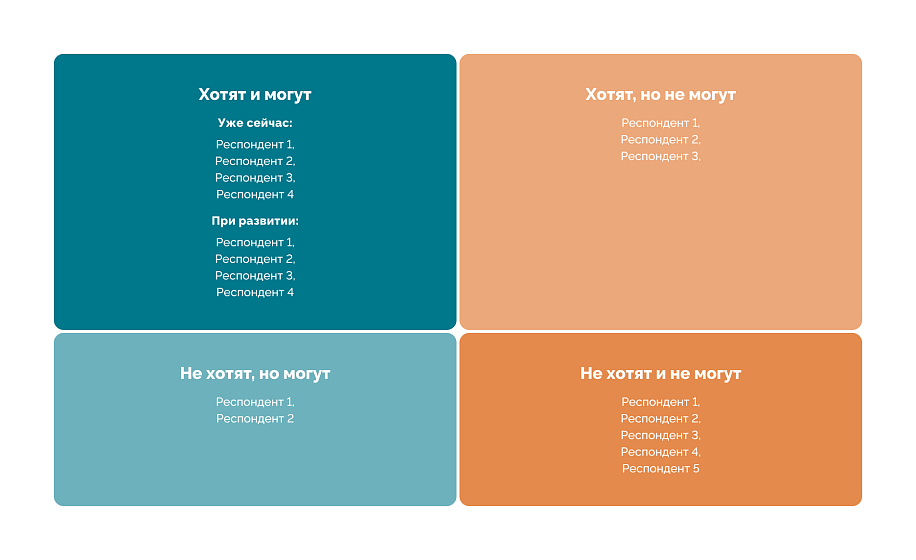The width and height of the screenshot is (916, 560).
Task: Click Респондент 2 in "Не хотят, но могут"
Action: coord(255,419)
